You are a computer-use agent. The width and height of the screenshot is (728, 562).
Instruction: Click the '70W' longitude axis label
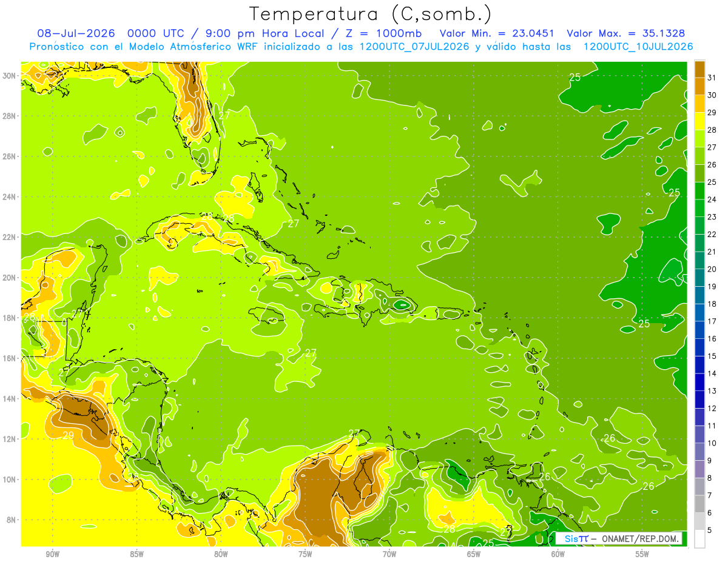[389, 554]
